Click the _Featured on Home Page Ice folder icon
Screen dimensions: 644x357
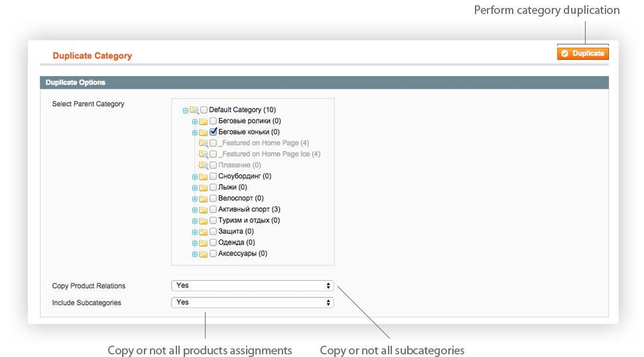(204, 155)
